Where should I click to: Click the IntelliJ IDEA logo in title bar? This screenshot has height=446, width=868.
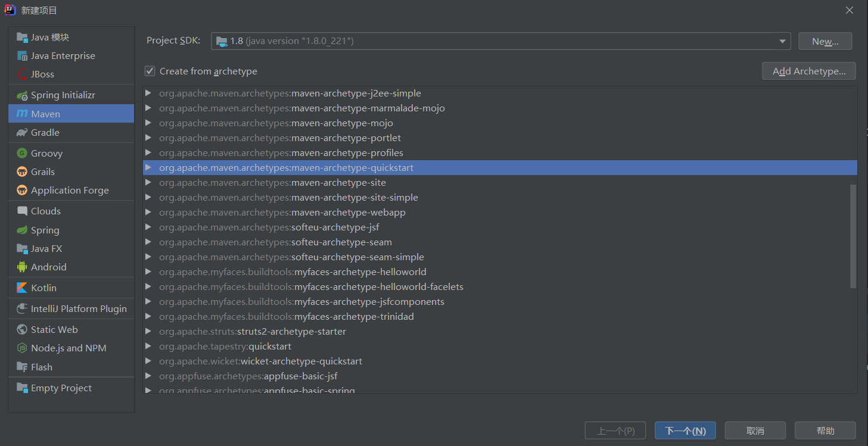coord(10,10)
